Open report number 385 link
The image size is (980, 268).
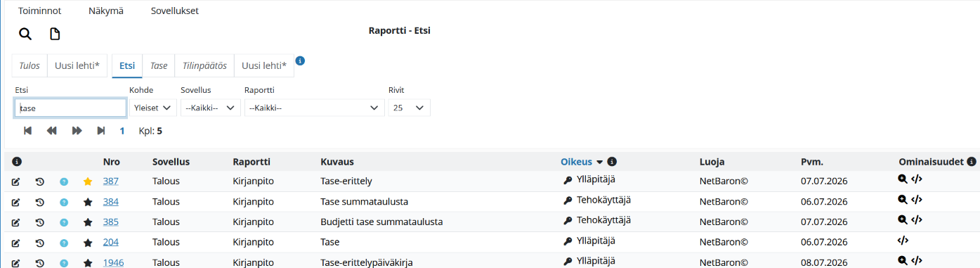pyautogui.click(x=110, y=222)
